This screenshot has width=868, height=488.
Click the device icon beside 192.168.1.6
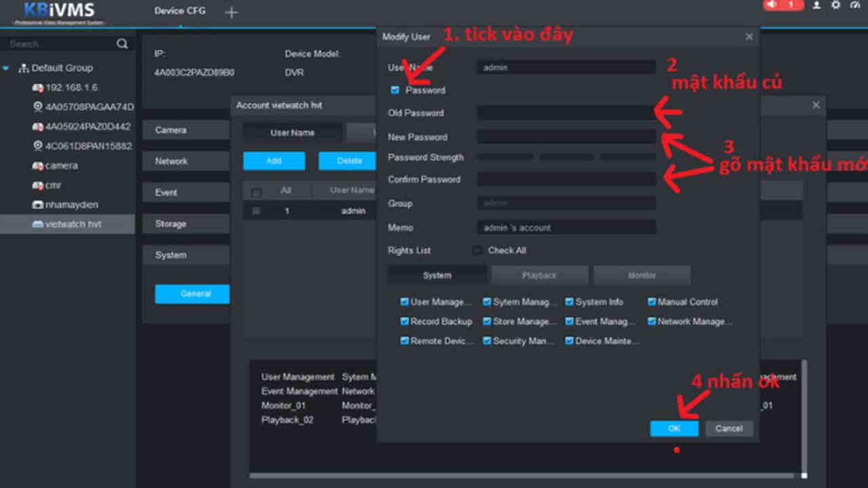coord(38,88)
